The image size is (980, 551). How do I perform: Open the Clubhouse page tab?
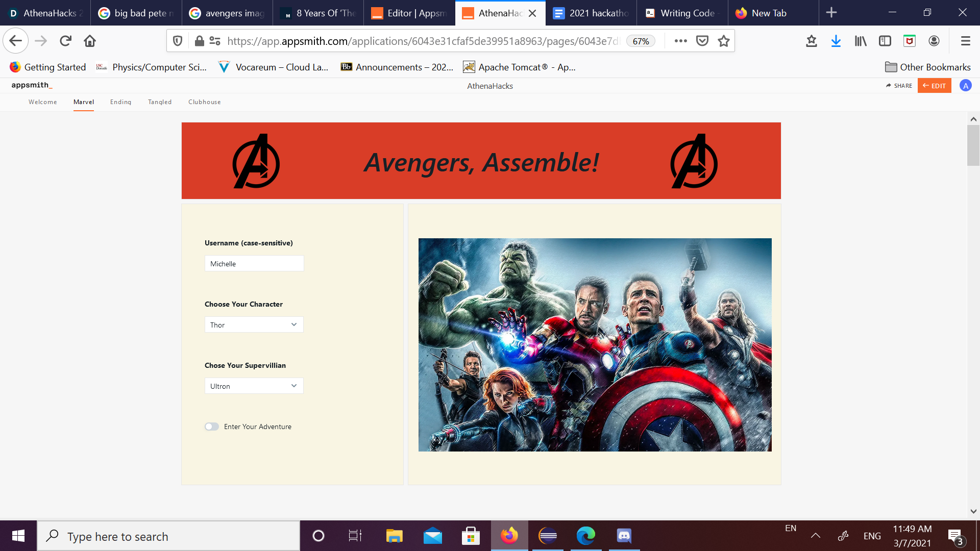point(204,102)
